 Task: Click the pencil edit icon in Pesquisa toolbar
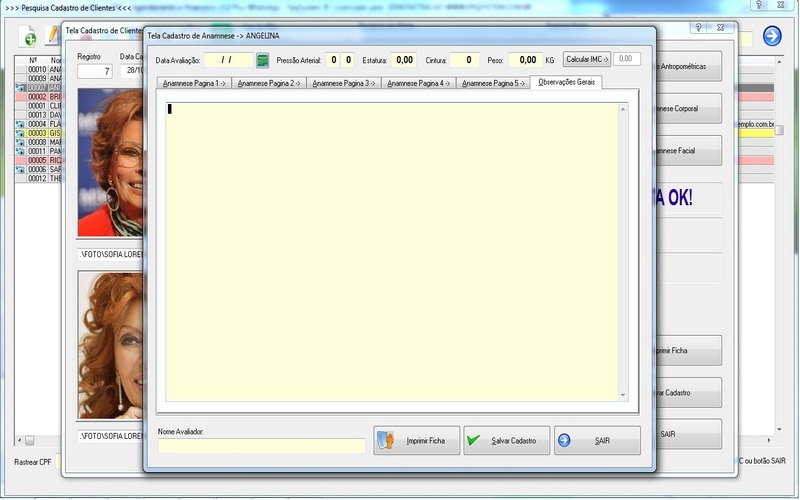coord(53,35)
